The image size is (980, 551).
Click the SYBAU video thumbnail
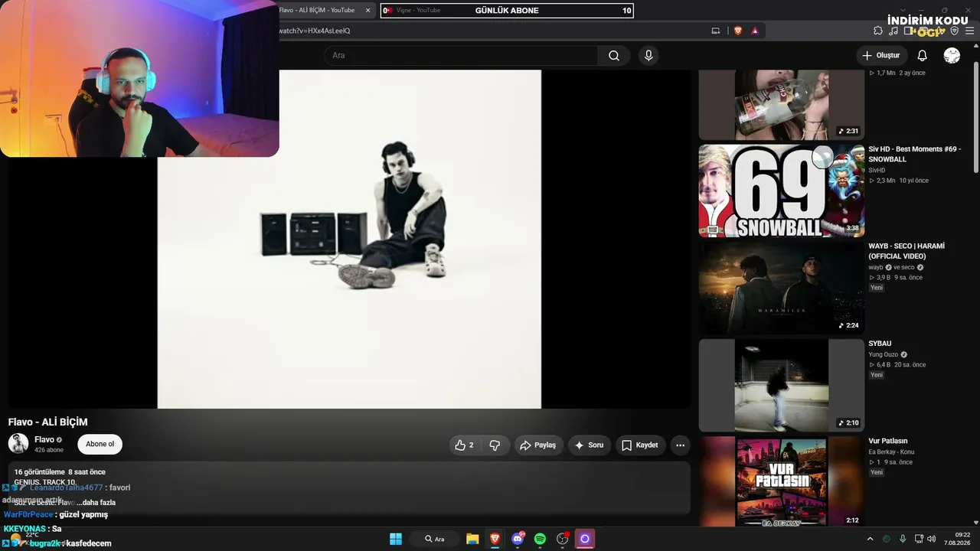[x=781, y=385]
